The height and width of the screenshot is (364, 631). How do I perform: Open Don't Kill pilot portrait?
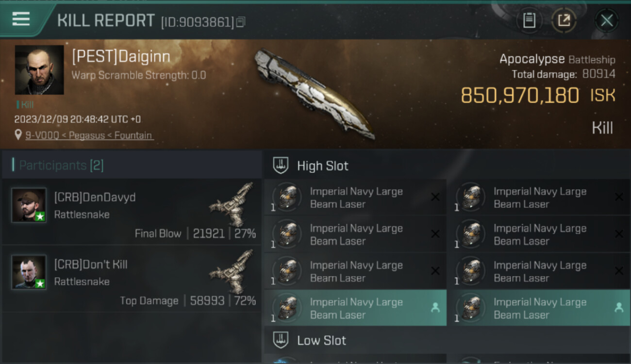pos(29,272)
